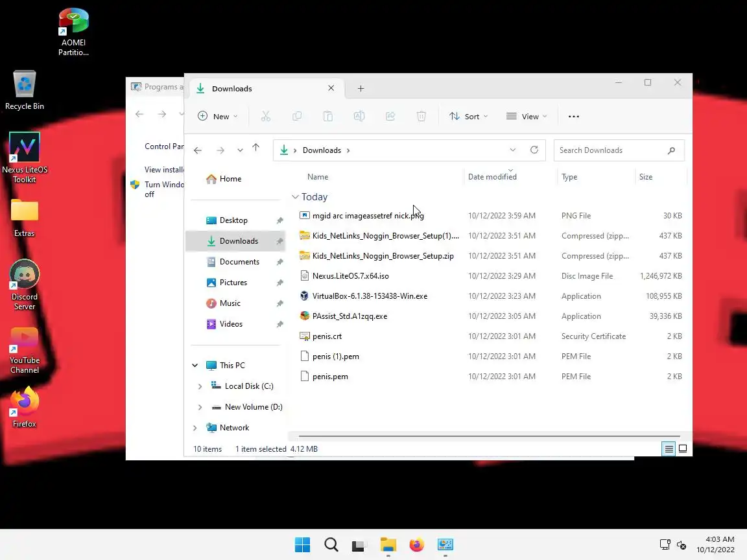Image resolution: width=747 pixels, height=560 pixels.
Task: Select Kids_NetLinks_Noggin_Browser_Setup.zip file
Action: coord(491,256)
